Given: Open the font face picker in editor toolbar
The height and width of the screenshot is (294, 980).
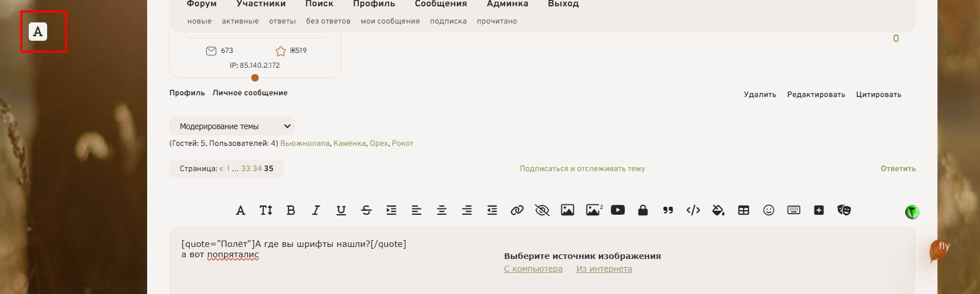Looking at the screenshot, I should [241, 210].
